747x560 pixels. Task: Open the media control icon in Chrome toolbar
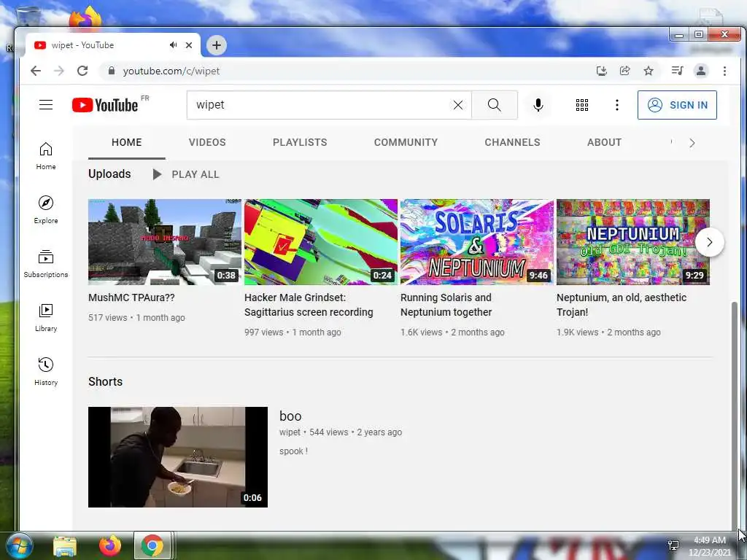tap(677, 71)
